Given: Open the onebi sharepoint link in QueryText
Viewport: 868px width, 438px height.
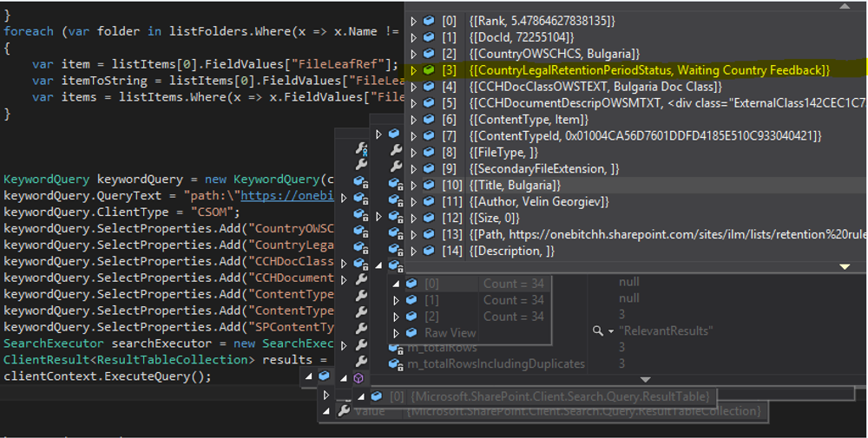Looking at the screenshot, I should click(x=287, y=196).
